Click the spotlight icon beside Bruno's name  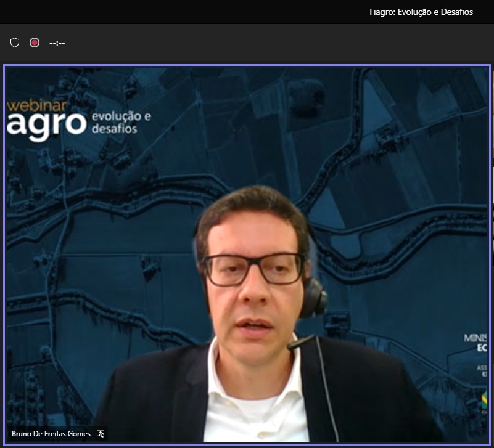coord(101,434)
